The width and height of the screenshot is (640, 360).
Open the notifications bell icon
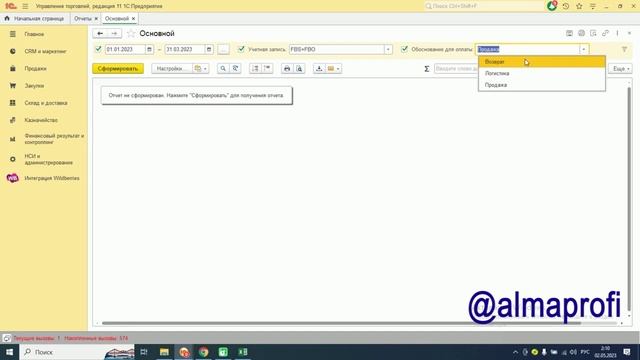(x=552, y=6)
